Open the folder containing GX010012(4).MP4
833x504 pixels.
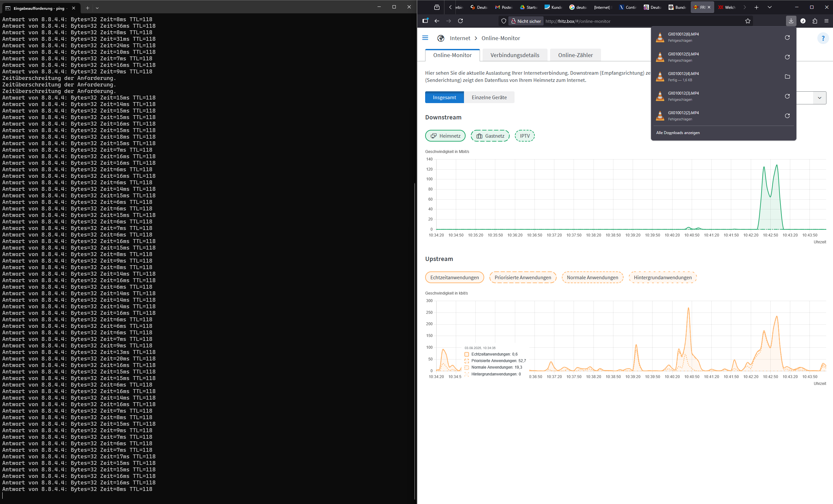coord(787,77)
